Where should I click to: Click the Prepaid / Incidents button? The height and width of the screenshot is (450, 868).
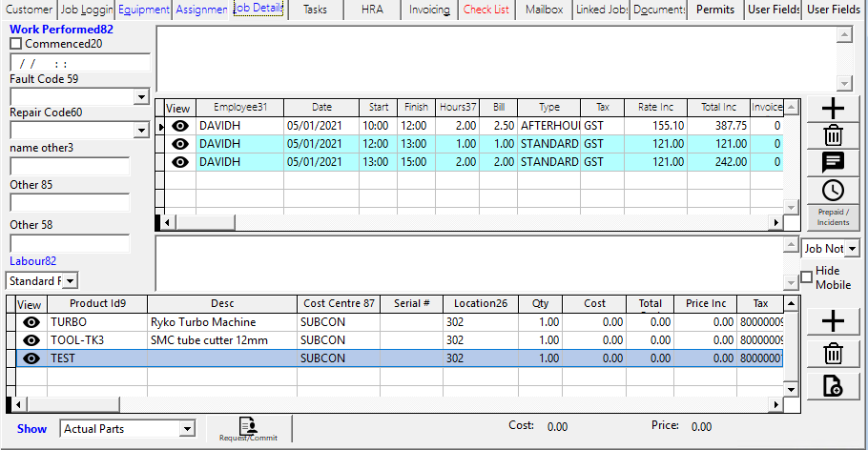(833, 217)
